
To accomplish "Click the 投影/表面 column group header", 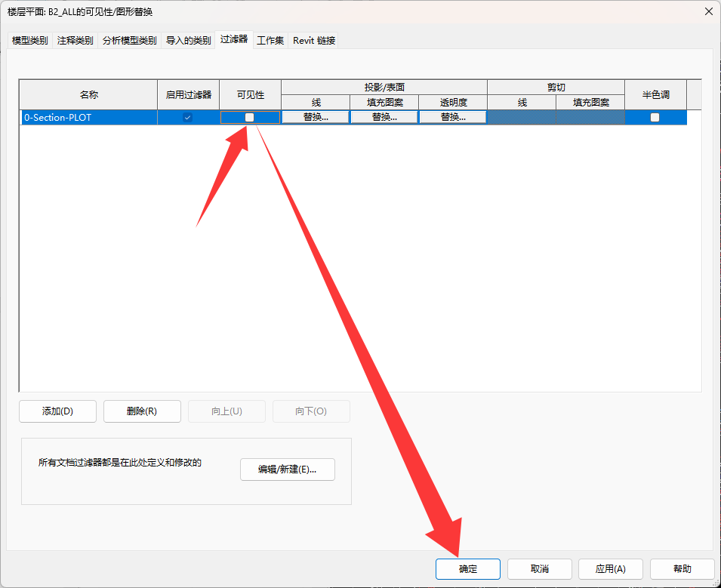I will [x=384, y=88].
